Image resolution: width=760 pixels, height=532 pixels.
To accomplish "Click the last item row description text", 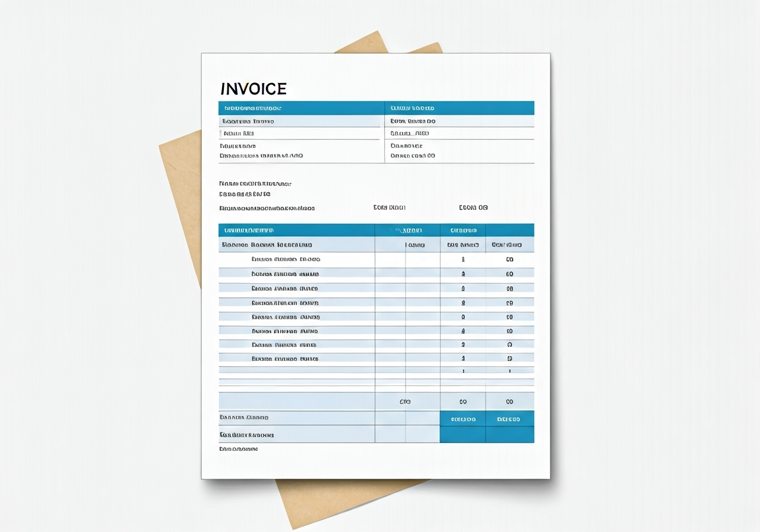I will pyautogui.click(x=285, y=359).
